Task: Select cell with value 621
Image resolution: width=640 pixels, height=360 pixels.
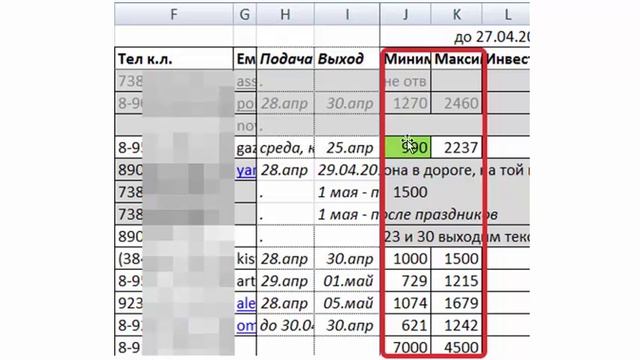Action: coord(407,325)
